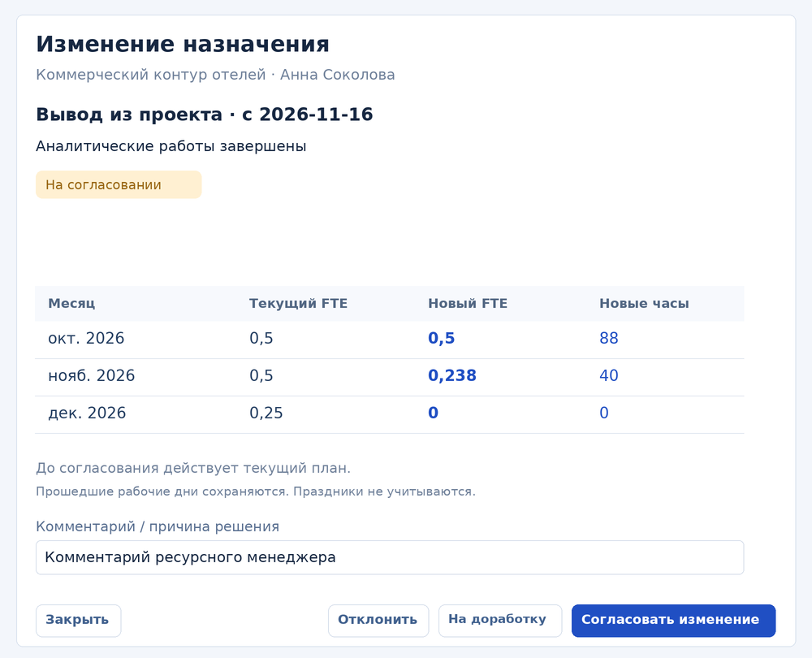Viewport: 812px width, 658px height.
Task: Focus the resource manager comment field
Action: point(390,557)
